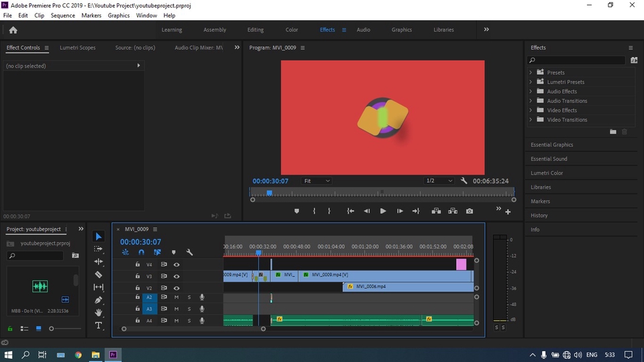Open the Markers menu
This screenshot has width=644, height=362.
[91, 15]
